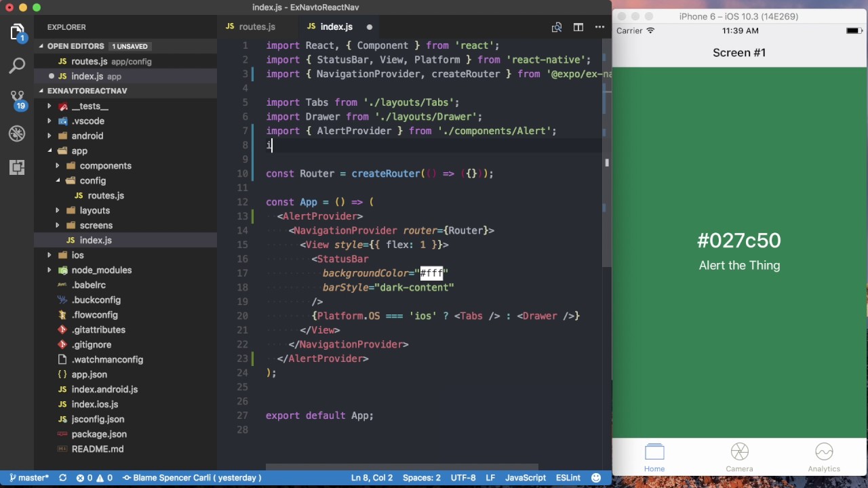Switch to index.js editor tab
The image size is (868, 488).
coord(336,27)
